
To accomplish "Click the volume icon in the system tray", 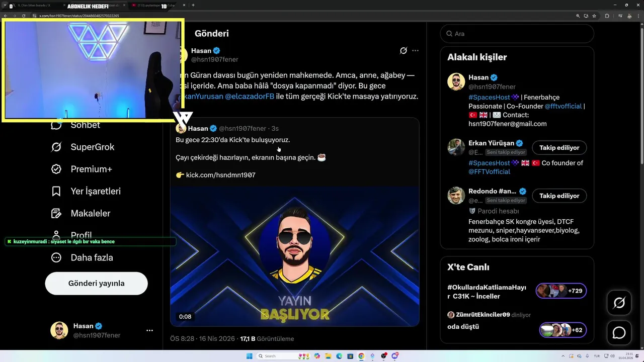I will [x=612, y=356].
